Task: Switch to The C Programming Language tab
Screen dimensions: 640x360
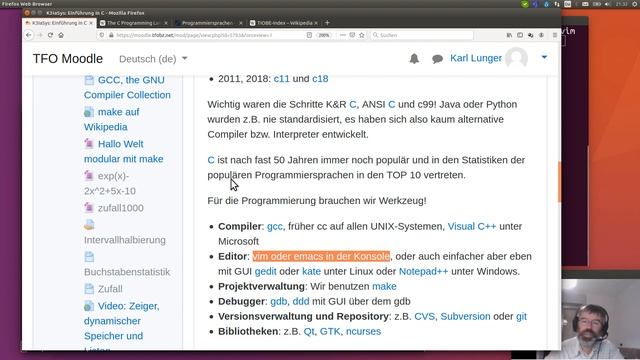Action: [133, 23]
